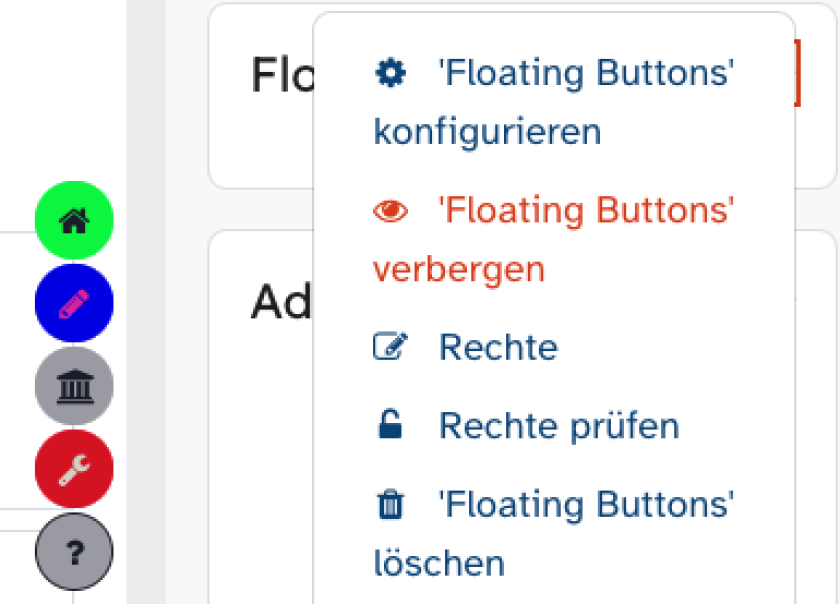Select "'Floating Buttons' konfigurieren" menu entry
The height and width of the screenshot is (604, 840).
click(x=553, y=102)
